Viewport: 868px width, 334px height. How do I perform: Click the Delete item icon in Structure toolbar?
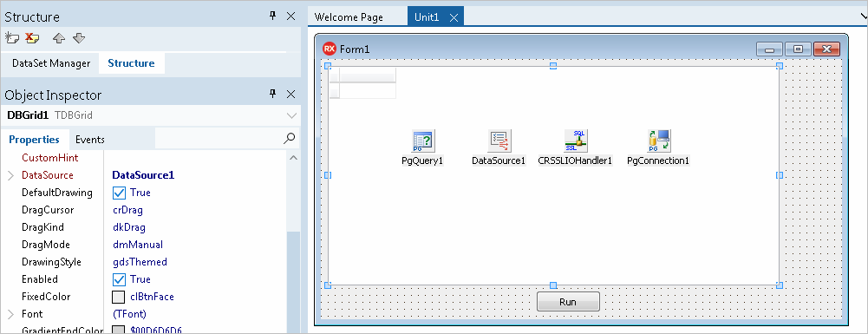click(x=32, y=38)
